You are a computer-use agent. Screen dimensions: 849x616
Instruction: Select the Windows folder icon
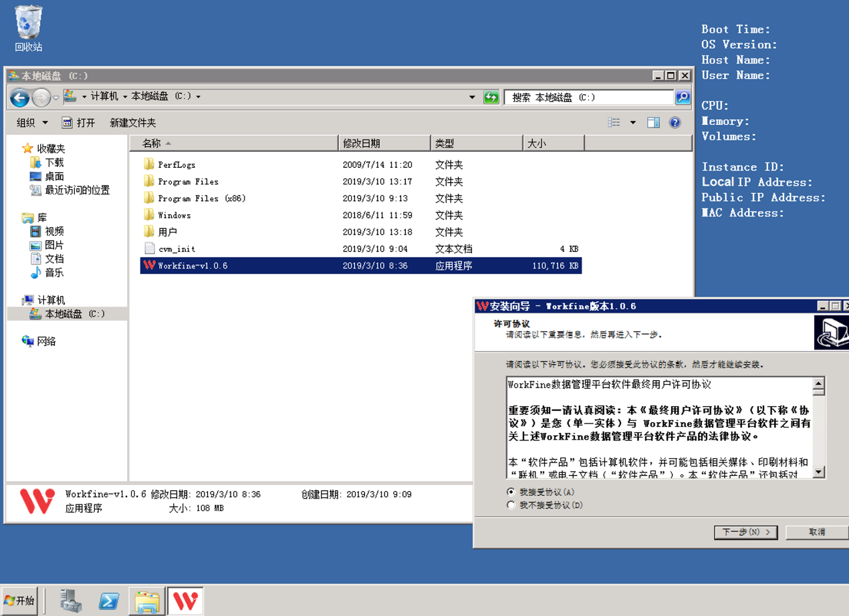tap(149, 214)
